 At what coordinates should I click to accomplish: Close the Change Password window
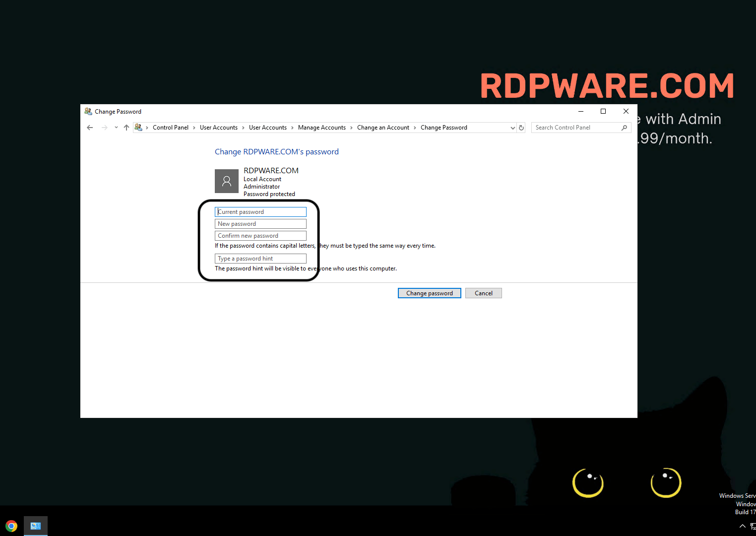tap(626, 111)
